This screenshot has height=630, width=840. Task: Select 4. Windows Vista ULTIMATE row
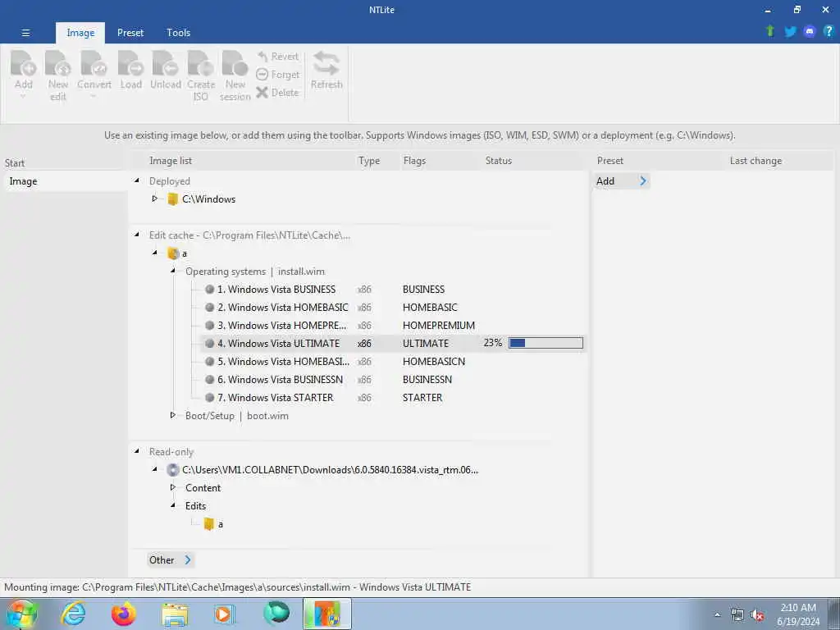pyautogui.click(x=393, y=344)
